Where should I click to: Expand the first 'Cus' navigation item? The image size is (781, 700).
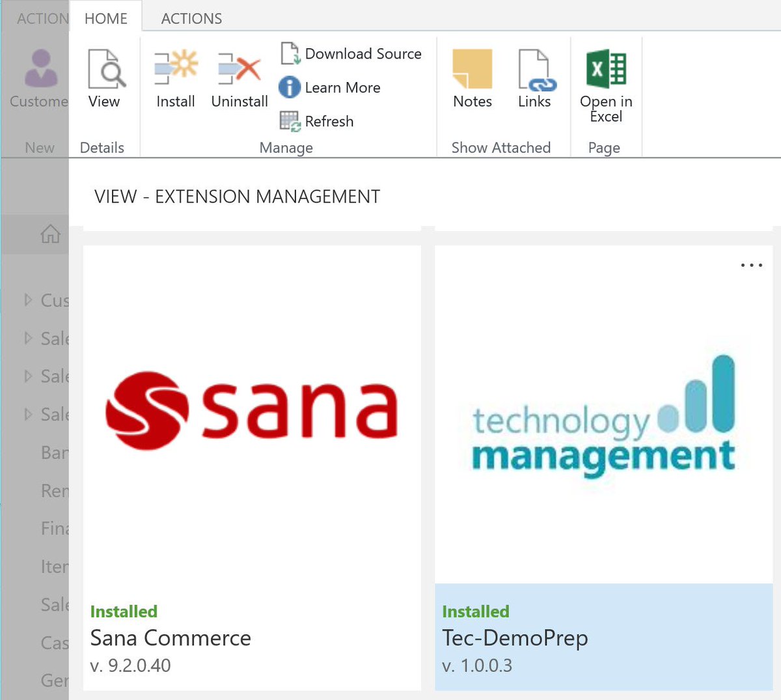coord(28,300)
